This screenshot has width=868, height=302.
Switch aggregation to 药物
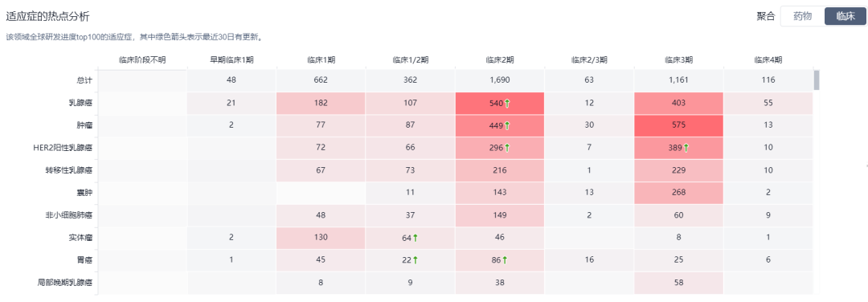click(x=802, y=16)
